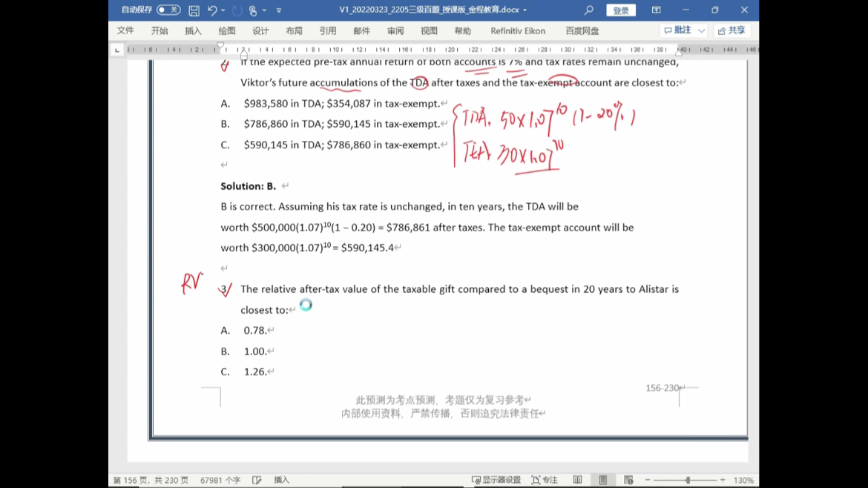This screenshot has width=868, height=488.
Task: Click the proofing check icon in status bar
Action: (x=257, y=480)
